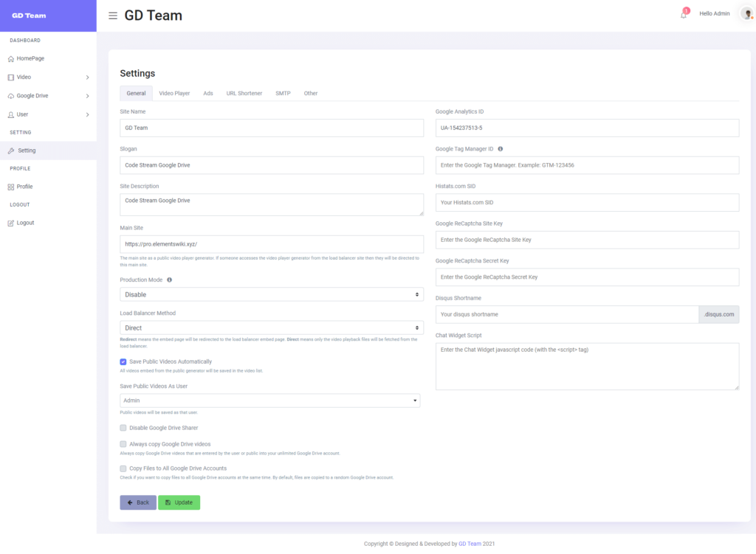The height and width of the screenshot is (554, 756).
Task: Click the GD Team sidebar logo
Action: click(x=29, y=15)
